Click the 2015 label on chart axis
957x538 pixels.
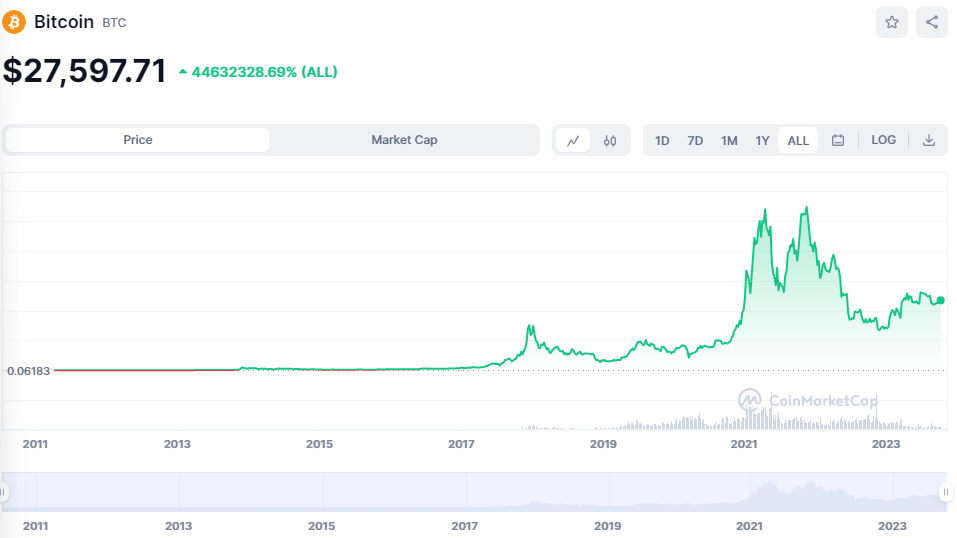[x=319, y=444]
